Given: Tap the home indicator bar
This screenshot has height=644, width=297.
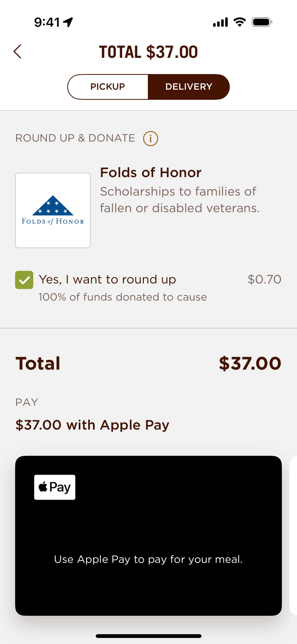Looking at the screenshot, I should click(x=148, y=636).
